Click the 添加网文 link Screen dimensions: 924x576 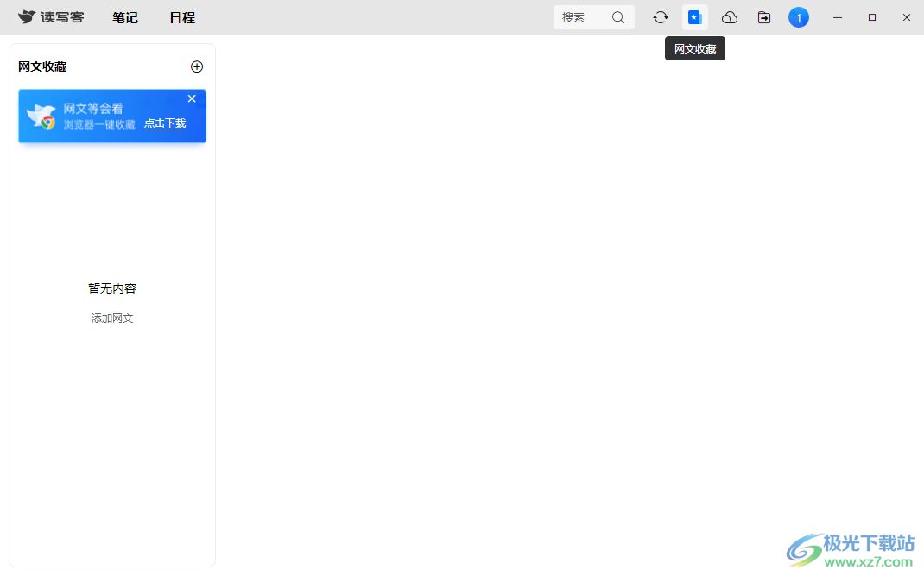tap(112, 319)
